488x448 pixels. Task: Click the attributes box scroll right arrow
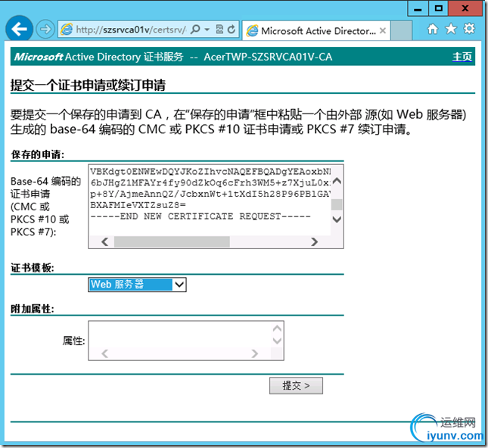point(254,353)
